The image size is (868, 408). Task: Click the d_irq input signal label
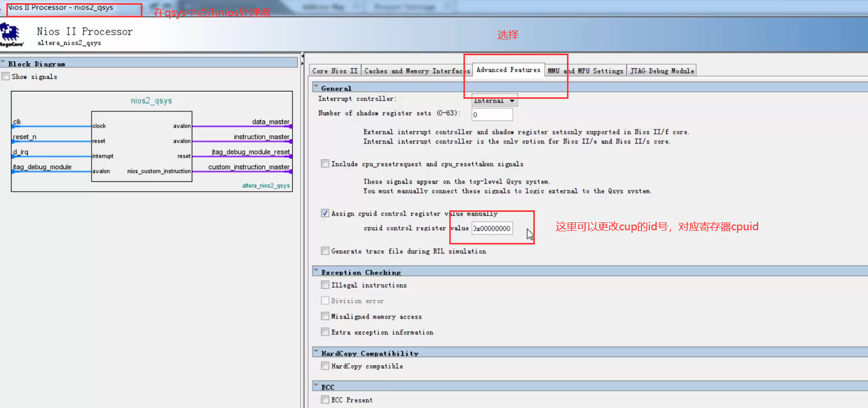20,152
